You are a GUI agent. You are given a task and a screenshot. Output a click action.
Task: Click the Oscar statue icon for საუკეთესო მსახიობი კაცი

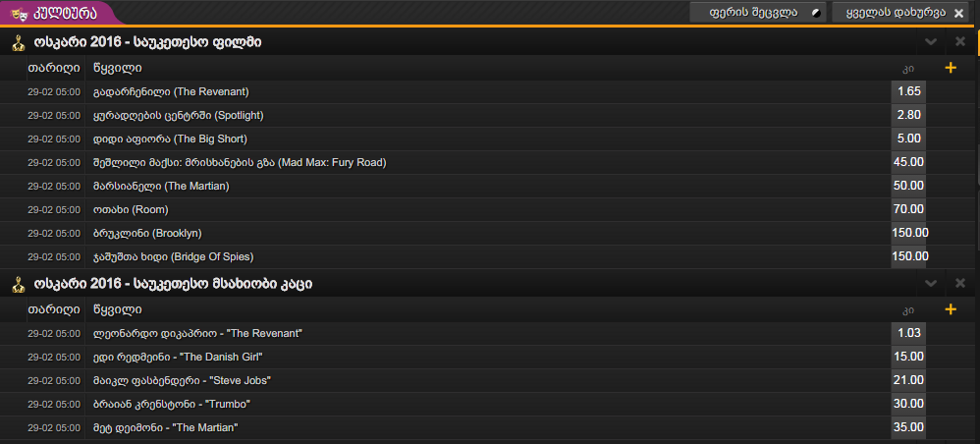tap(18, 285)
